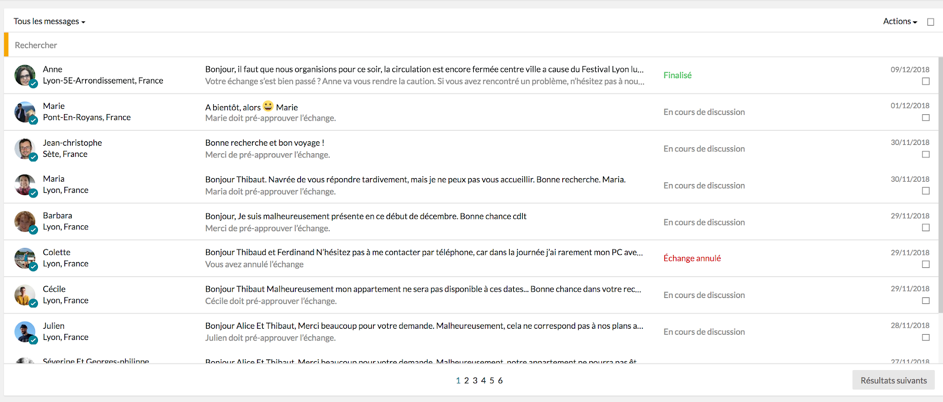
Task: Open Jean-christophe's profile avatar
Action: point(25,149)
